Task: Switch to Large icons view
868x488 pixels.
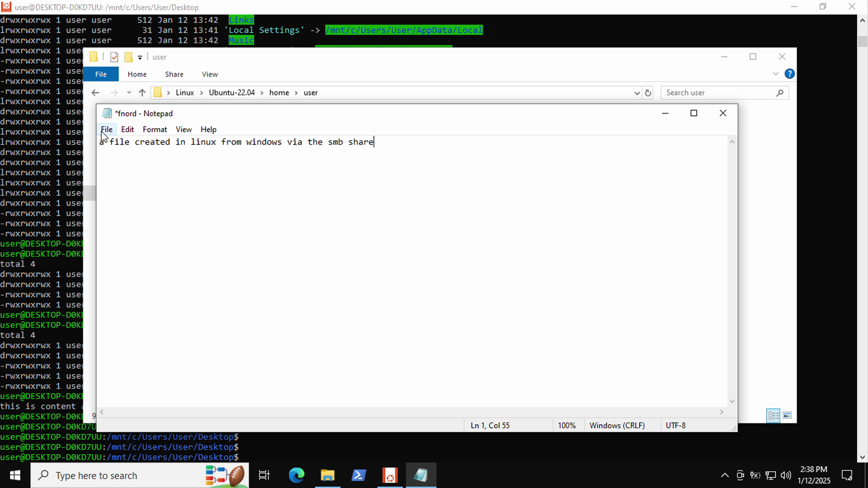Action: [x=787, y=415]
